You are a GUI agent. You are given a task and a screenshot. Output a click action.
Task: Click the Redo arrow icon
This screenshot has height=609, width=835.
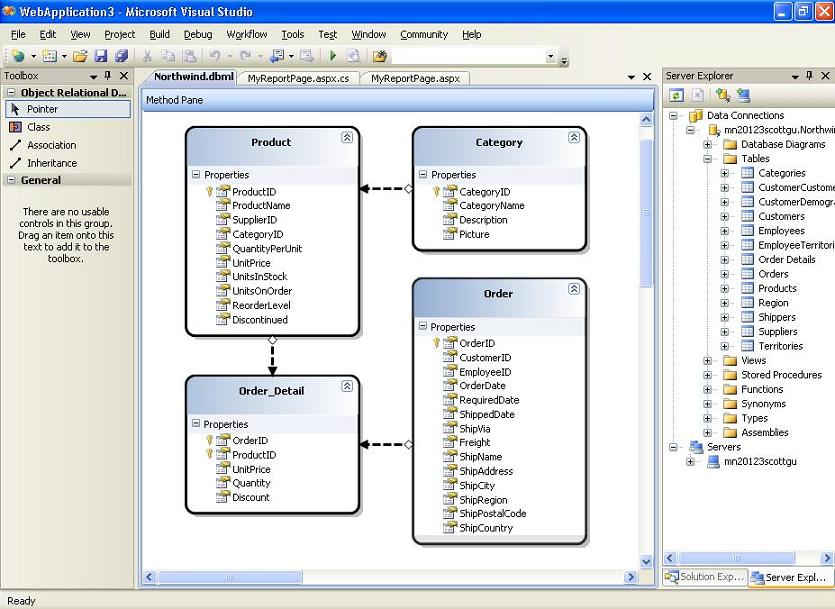245,56
